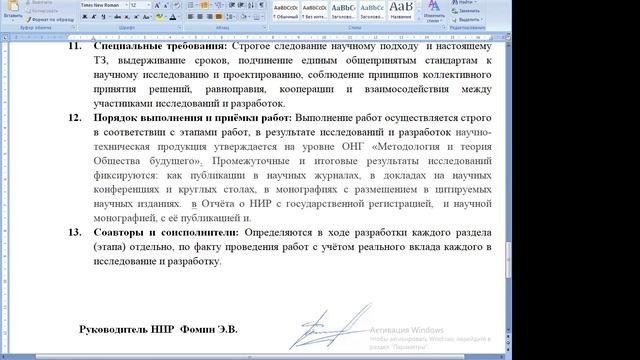Click the numbered list icon
The image size is (640, 360).
[x=204, y=5]
